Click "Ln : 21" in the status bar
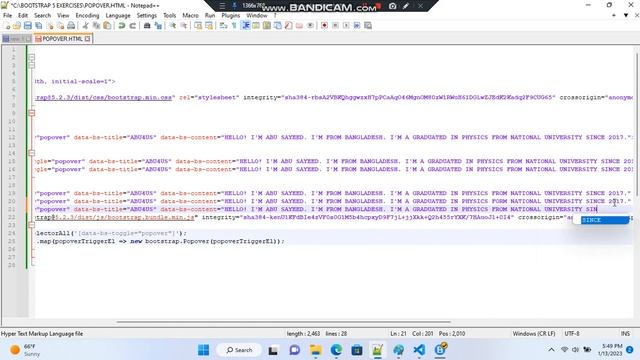Viewport: 640px width, 360px height. (x=398, y=333)
